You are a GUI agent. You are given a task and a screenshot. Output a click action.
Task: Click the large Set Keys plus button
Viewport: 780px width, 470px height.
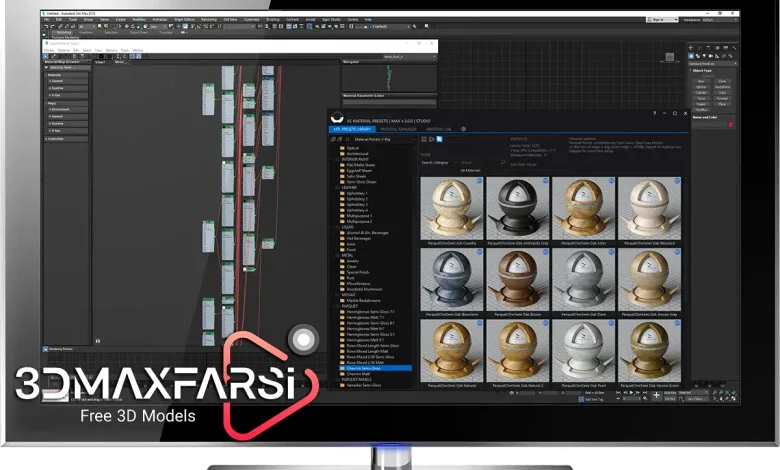coord(657,395)
